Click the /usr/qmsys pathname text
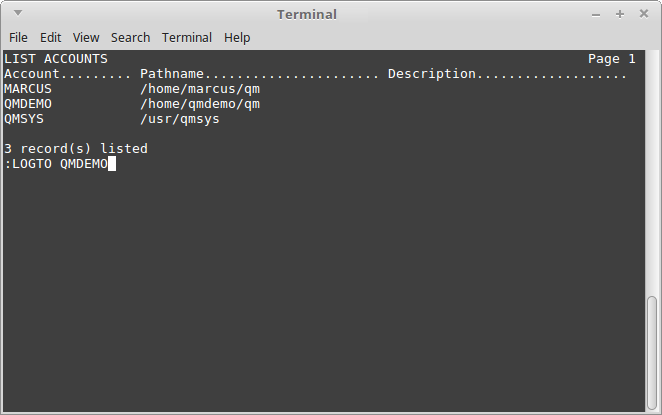The height and width of the screenshot is (415, 662). [180, 119]
